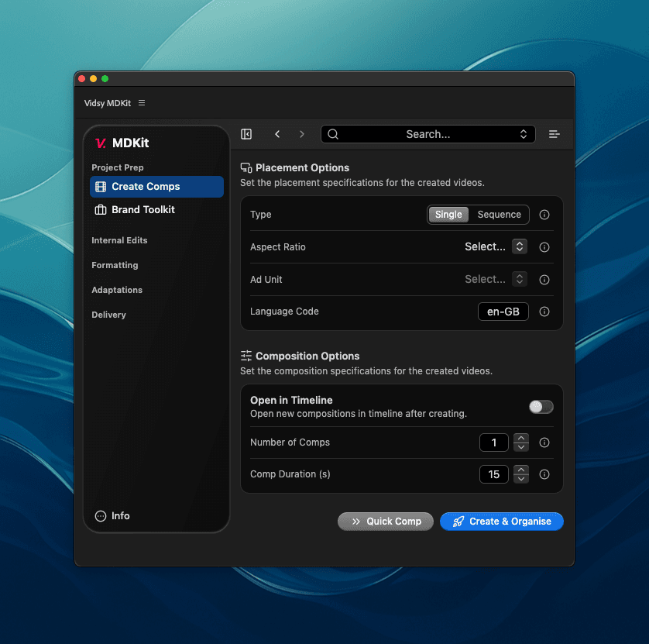The image size is (649, 644).
Task: Click the Vidsy MDKit panel title
Action: tap(108, 103)
